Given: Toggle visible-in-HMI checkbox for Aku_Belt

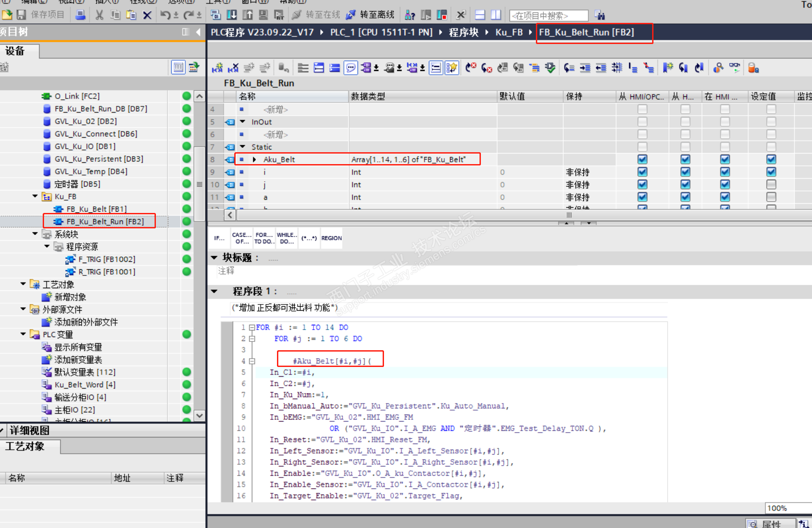Looking at the screenshot, I should pos(725,159).
